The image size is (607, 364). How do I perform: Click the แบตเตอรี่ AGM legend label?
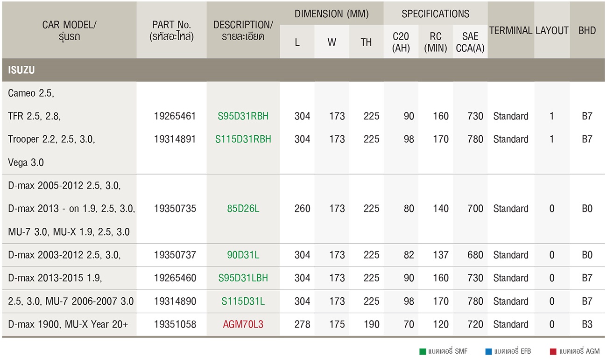[579, 351]
